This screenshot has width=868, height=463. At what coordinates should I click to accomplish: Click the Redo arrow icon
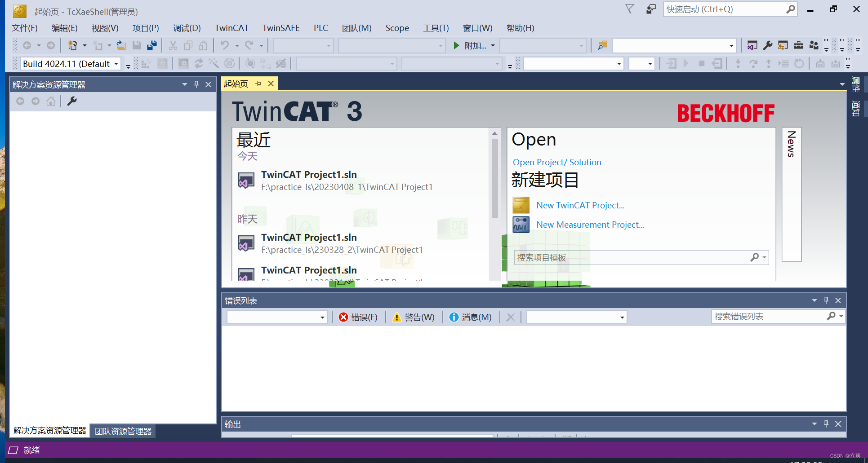click(249, 45)
